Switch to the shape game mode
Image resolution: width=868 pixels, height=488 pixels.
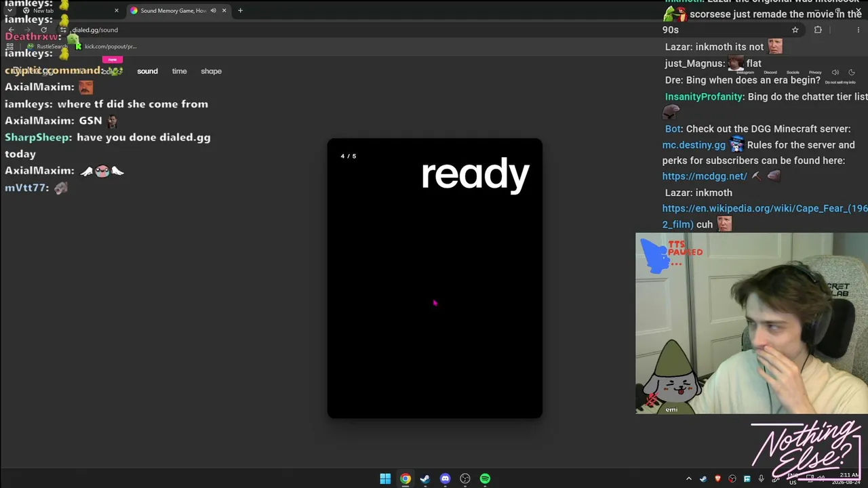211,71
